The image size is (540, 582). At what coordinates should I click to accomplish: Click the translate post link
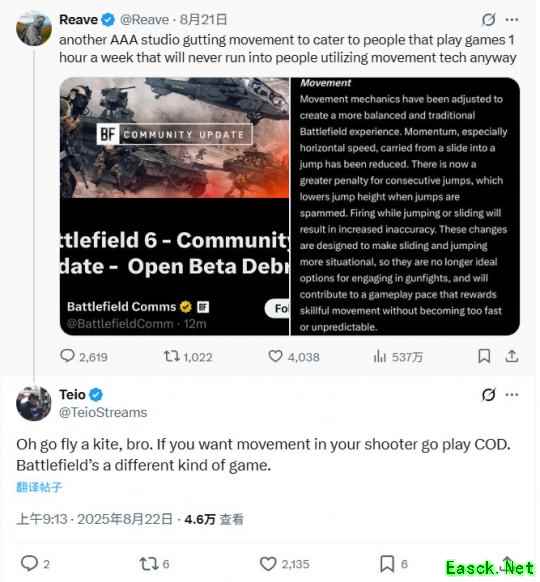pos(39,487)
